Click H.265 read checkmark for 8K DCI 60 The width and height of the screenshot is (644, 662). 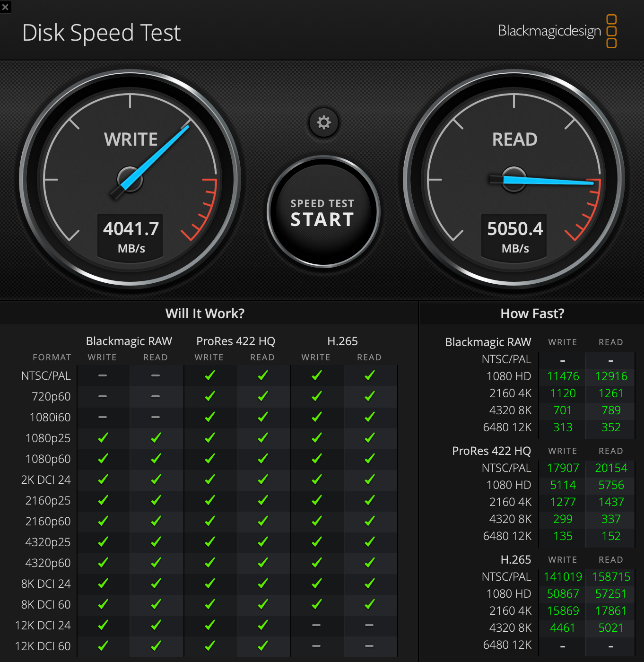[x=369, y=604]
